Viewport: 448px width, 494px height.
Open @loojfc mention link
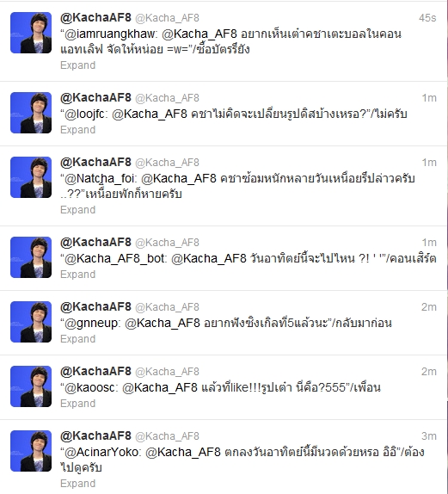pyautogui.click(x=86, y=114)
